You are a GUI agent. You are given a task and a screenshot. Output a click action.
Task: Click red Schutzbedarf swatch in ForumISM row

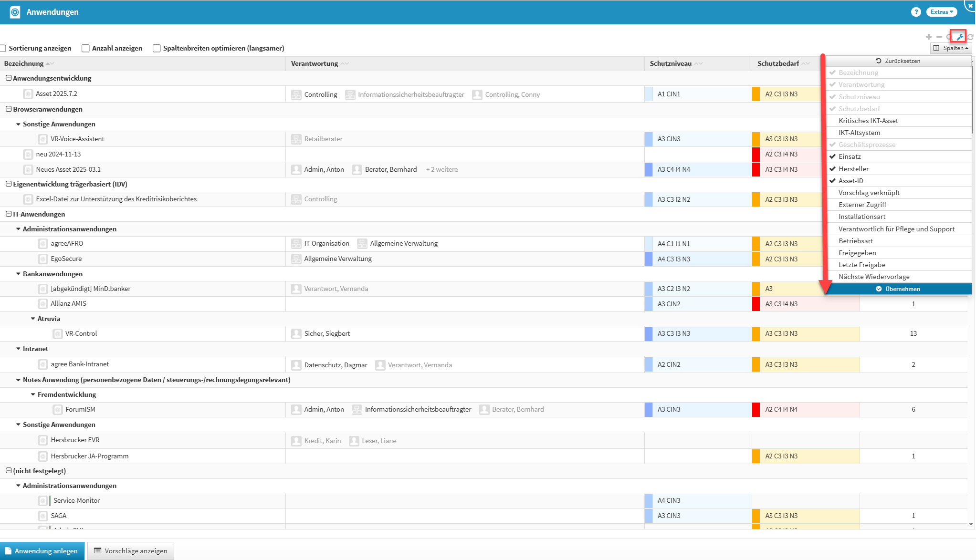coord(756,409)
